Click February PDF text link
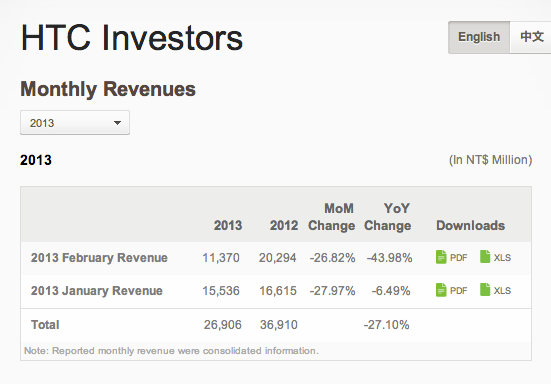Viewport: 551px width, 384px height. 459,258
